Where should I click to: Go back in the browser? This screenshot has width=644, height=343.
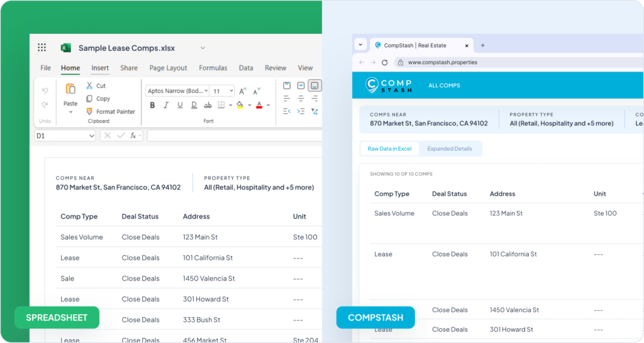coord(362,62)
